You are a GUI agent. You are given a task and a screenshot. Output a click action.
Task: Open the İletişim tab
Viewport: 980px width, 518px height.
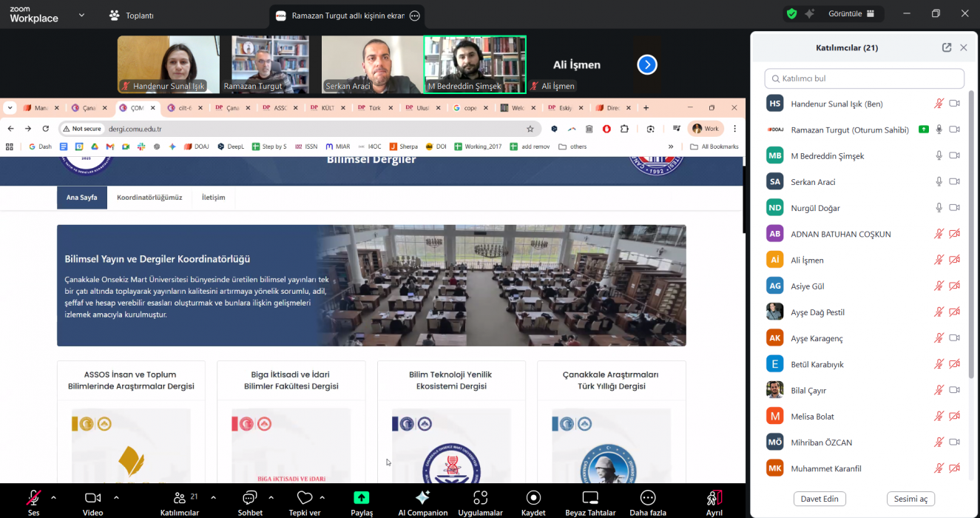click(x=213, y=198)
